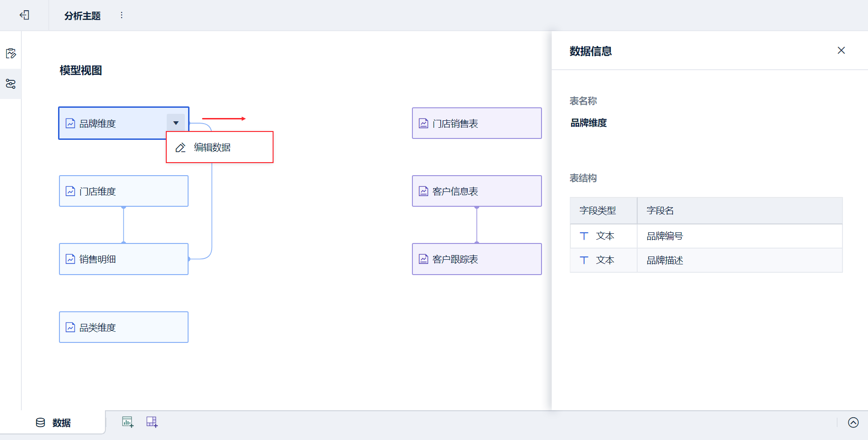Click the add dashboard icon in bottom bar

(x=152, y=422)
